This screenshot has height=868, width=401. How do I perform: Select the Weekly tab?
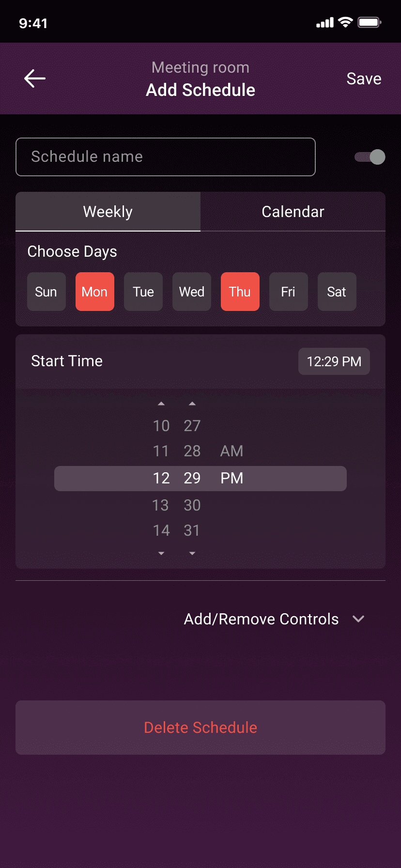pyautogui.click(x=108, y=212)
